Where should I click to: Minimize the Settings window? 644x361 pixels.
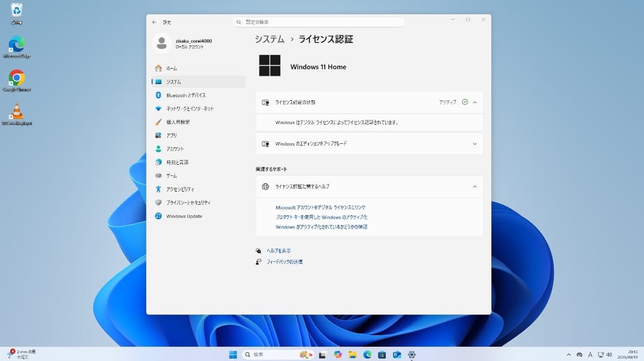(453, 20)
